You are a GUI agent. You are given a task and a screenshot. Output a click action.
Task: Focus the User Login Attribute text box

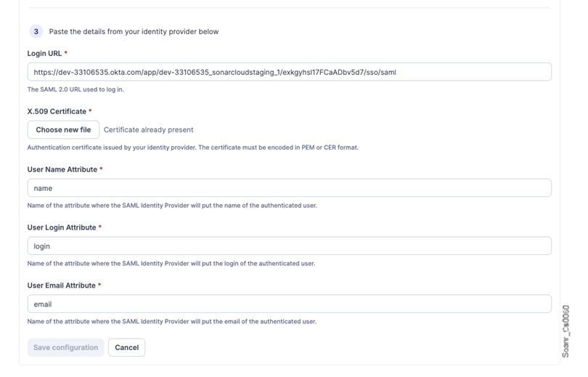pos(289,246)
